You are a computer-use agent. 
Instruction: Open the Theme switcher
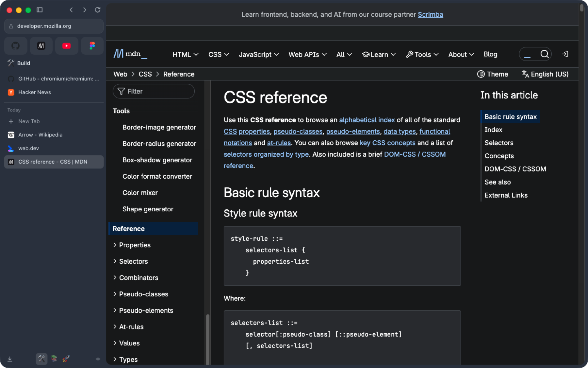click(493, 74)
